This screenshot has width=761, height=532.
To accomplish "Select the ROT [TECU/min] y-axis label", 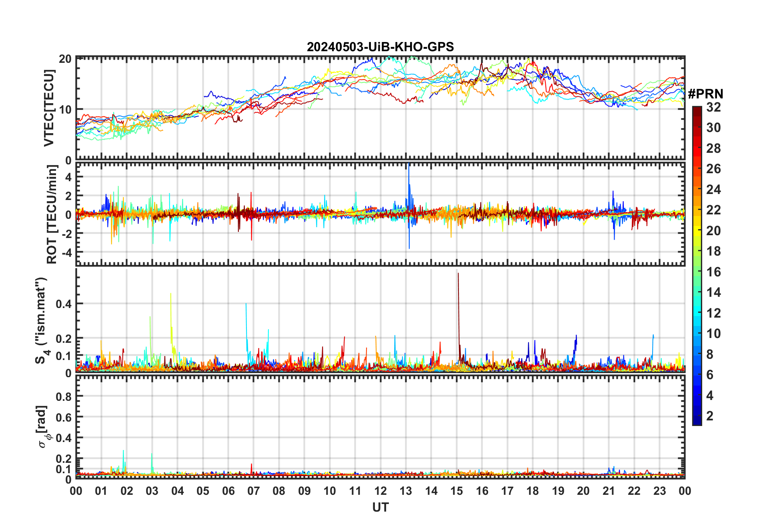I will pos(52,215).
